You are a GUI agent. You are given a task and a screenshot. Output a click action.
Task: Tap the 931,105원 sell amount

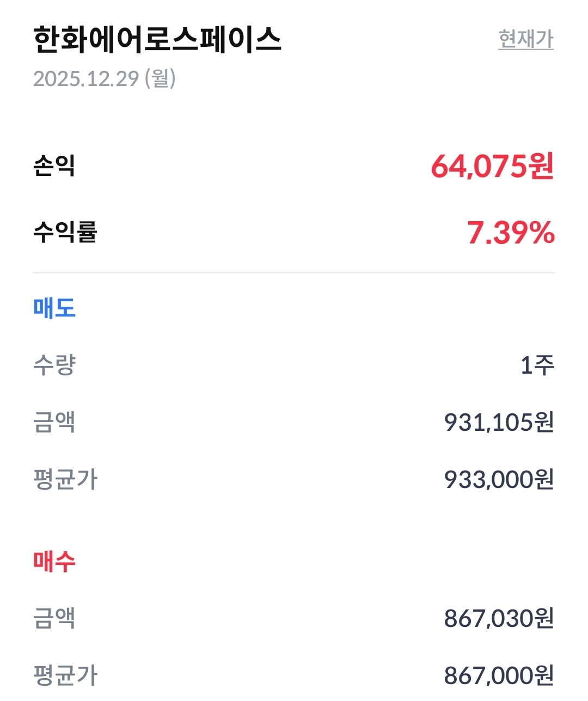pyautogui.click(x=499, y=422)
